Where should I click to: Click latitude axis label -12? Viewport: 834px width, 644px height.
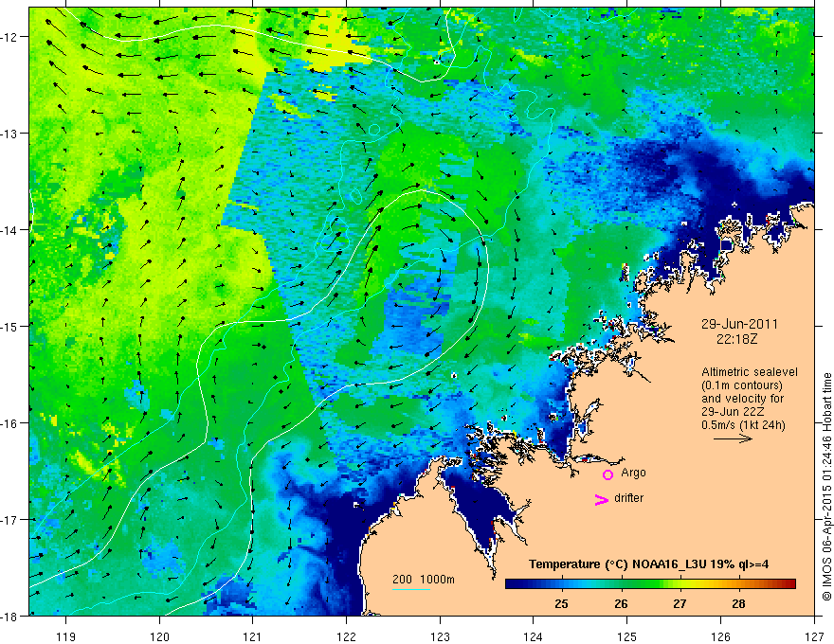pyautogui.click(x=10, y=37)
